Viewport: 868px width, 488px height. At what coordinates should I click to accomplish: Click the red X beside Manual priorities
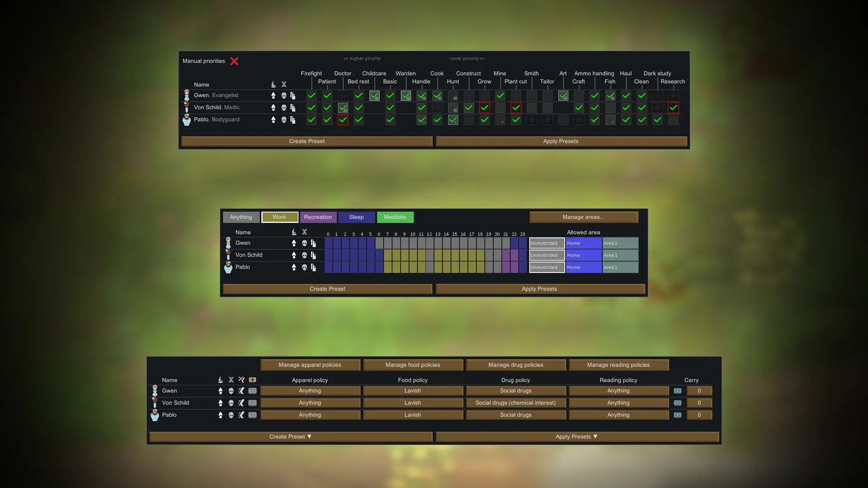(x=234, y=61)
